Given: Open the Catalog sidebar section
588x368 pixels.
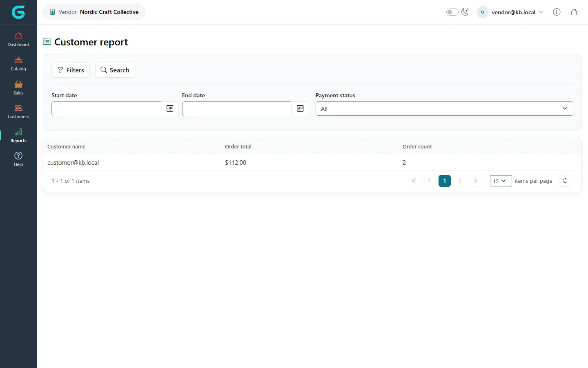Looking at the screenshot, I should (x=18, y=64).
